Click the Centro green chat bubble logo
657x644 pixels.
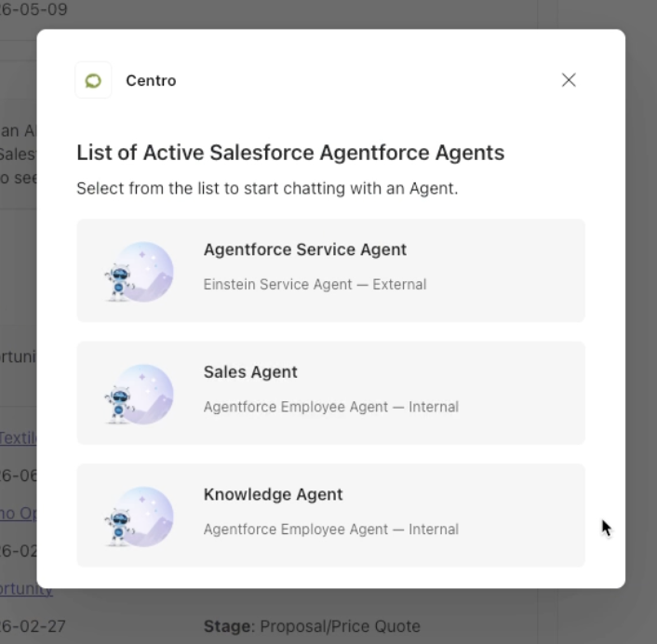93,80
